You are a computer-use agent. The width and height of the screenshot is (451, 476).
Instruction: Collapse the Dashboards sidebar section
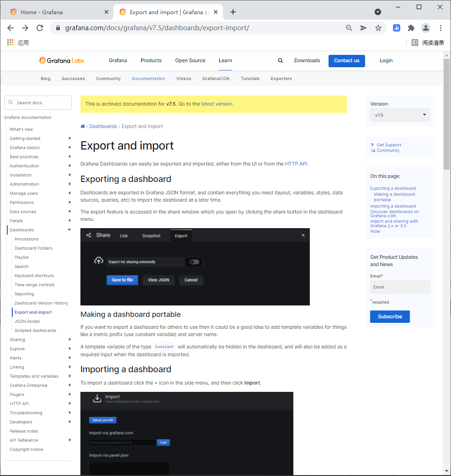pos(69,230)
